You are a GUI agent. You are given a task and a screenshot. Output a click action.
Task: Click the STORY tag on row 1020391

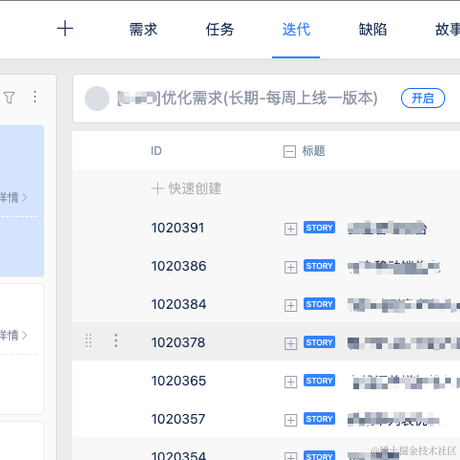319,228
